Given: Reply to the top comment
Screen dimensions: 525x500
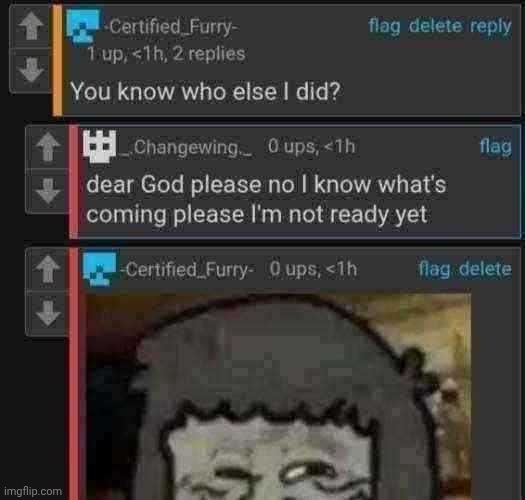Looking at the screenshot, I should (x=491, y=26).
